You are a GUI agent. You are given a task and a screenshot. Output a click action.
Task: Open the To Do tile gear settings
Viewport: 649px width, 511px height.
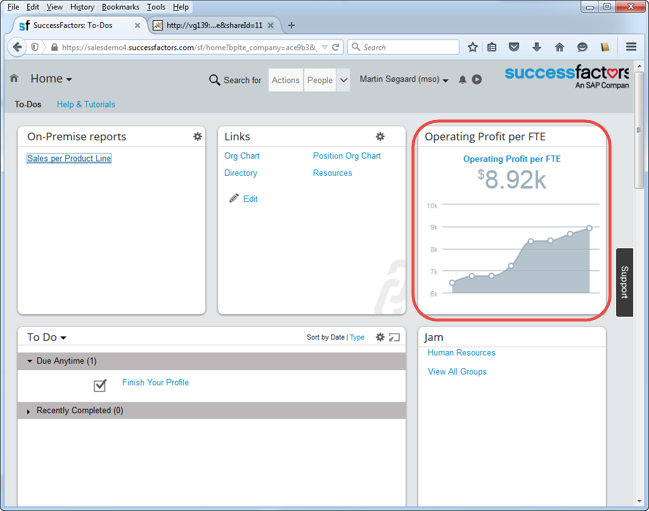[380, 337]
